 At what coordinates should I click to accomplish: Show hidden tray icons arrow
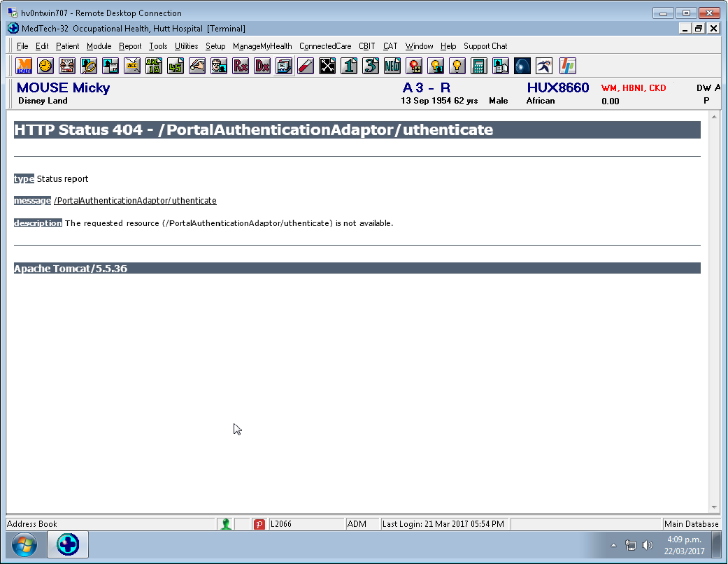click(x=614, y=545)
